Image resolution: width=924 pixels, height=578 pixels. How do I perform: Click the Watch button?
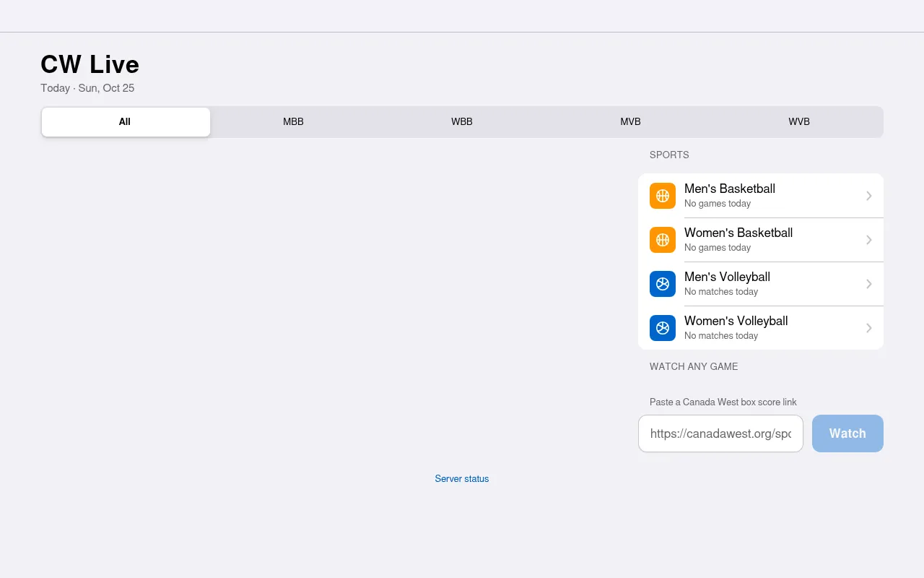click(x=847, y=433)
